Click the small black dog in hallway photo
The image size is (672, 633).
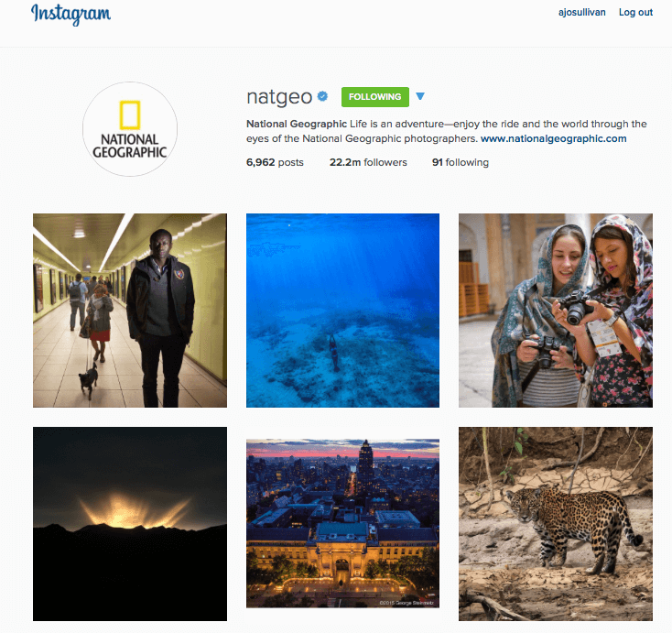coord(89,381)
